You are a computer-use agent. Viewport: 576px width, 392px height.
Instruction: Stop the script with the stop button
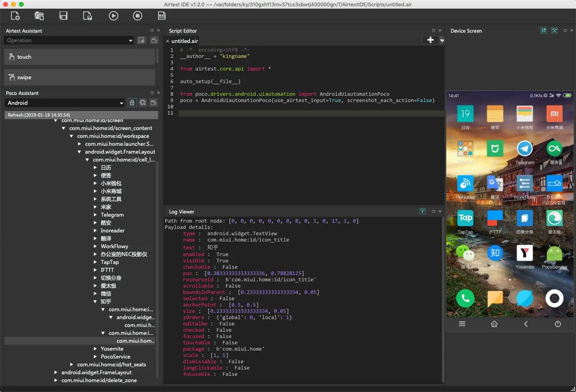[137, 16]
